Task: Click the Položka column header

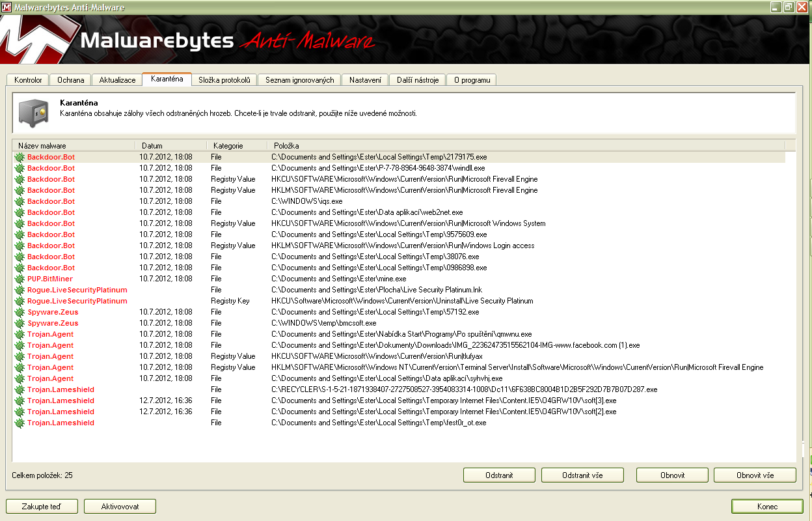Action: [526, 146]
